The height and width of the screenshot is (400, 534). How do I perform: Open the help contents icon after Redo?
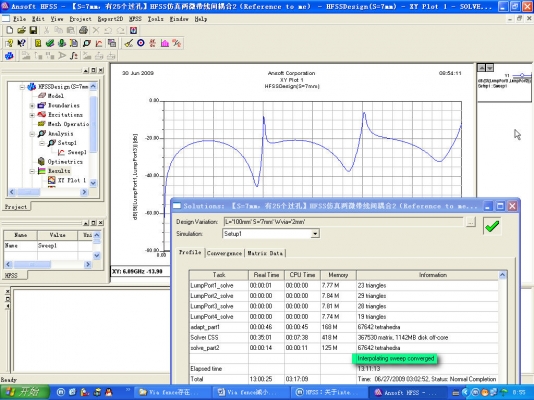[134, 30]
